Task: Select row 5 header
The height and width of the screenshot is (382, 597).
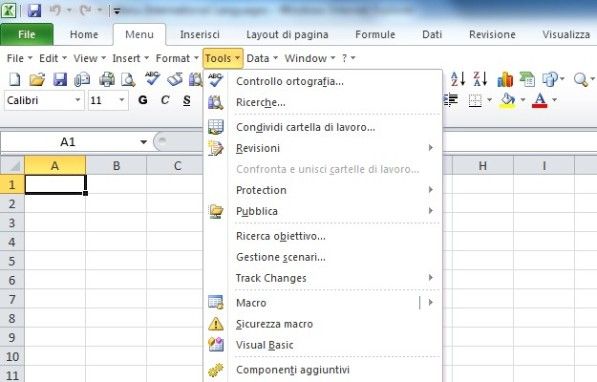Action: pyautogui.click(x=12, y=261)
